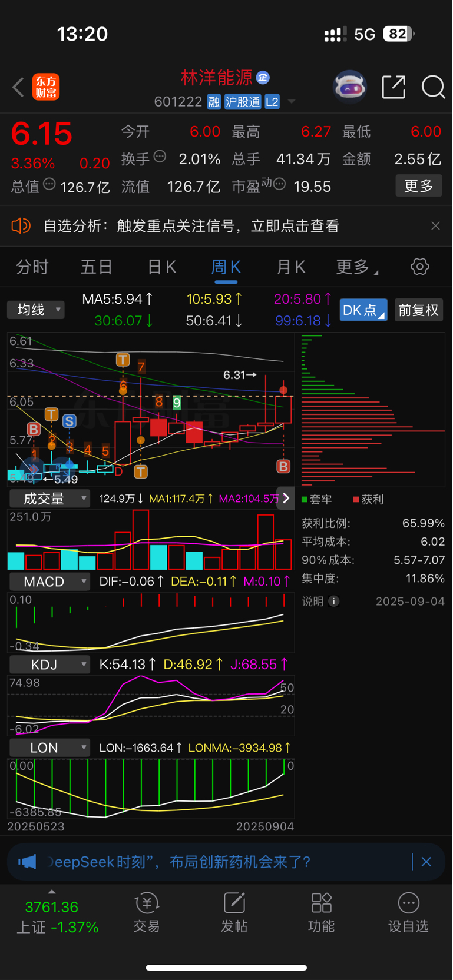
Task: Tap the 融 margin trading badge
Action: point(214,102)
